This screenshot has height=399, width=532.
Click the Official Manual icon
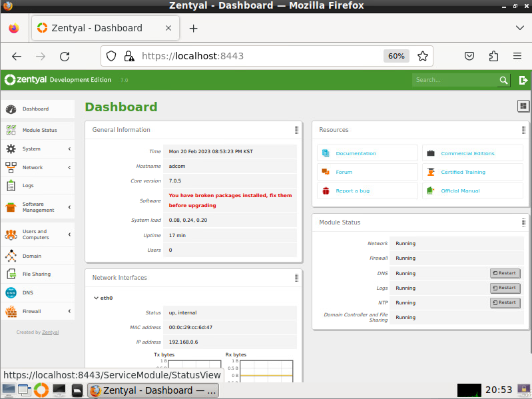[431, 191]
